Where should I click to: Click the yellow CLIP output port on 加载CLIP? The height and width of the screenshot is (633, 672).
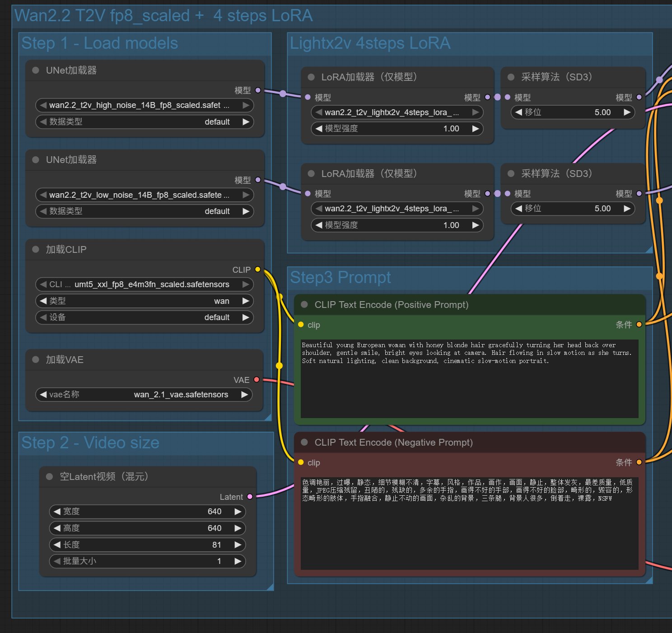(x=257, y=270)
